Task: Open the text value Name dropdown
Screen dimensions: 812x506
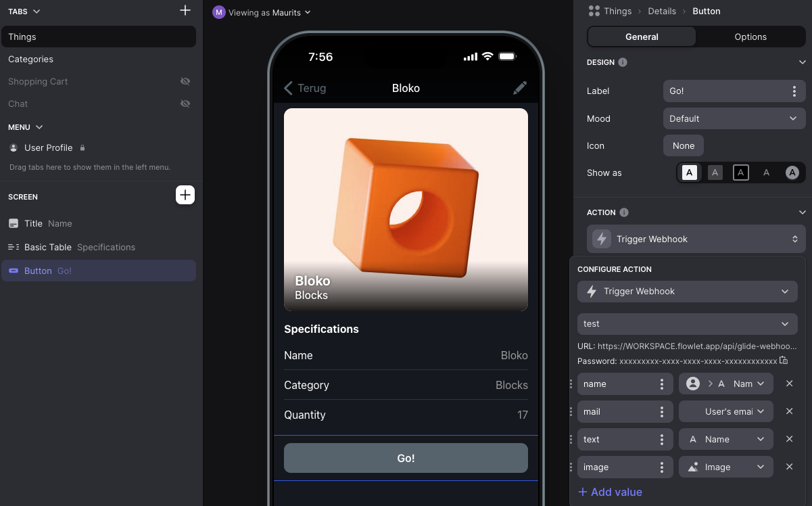Action: click(x=726, y=439)
